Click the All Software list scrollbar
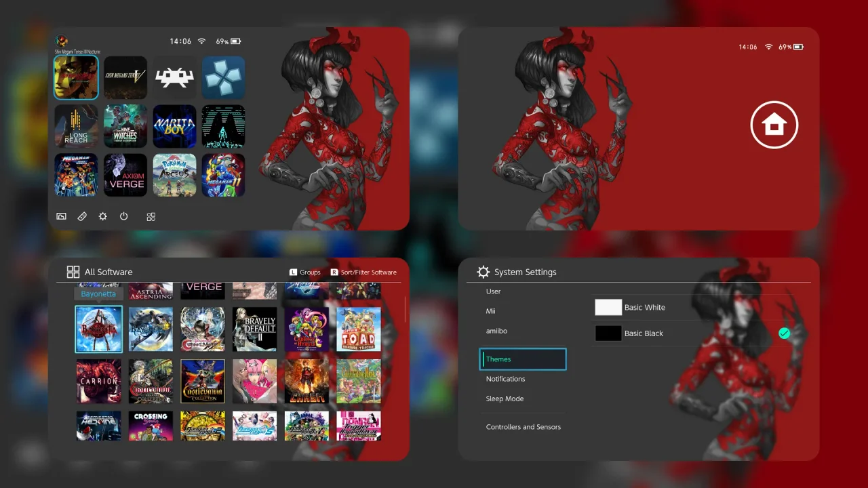The image size is (868, 488). click(x=405, y=309)
